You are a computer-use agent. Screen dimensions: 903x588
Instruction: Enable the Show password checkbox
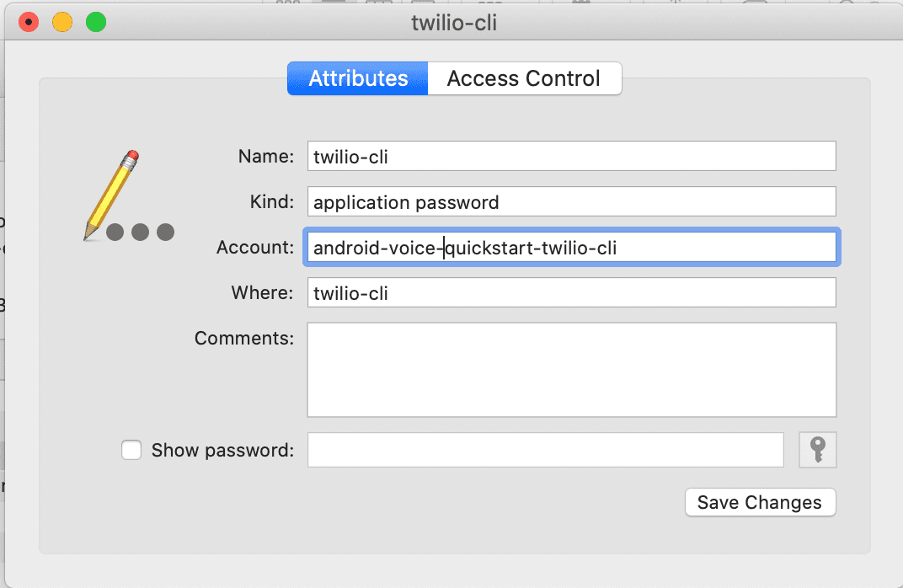click(131, 450)
